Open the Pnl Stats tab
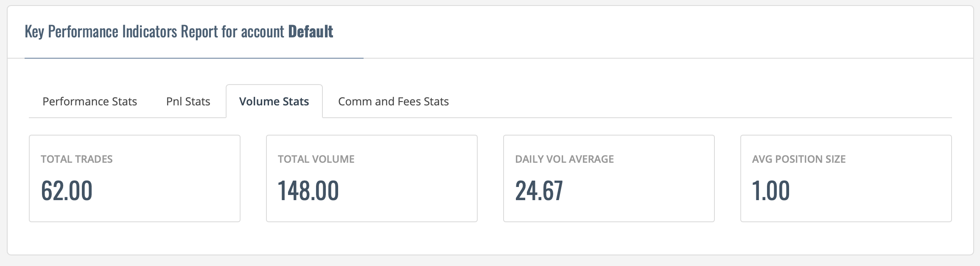Image resolution: width=980 pixels, height=266 pixels. coord(188,102)
